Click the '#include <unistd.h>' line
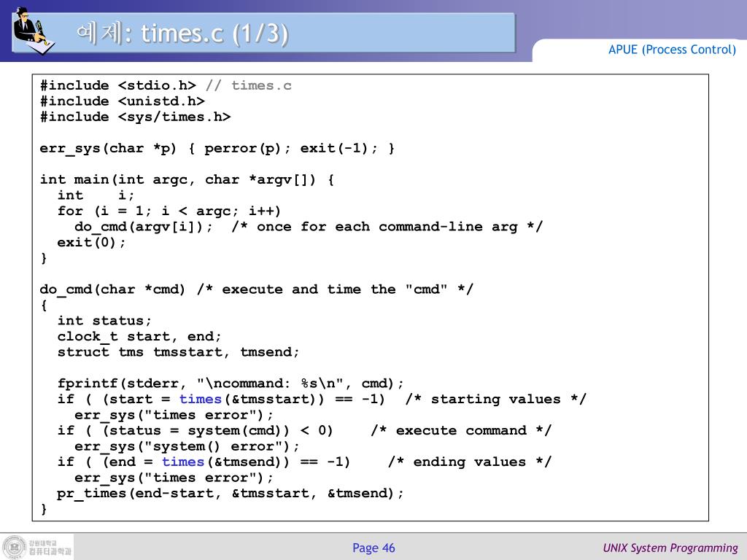Screen dimensions: 747x560 [123, 101]
